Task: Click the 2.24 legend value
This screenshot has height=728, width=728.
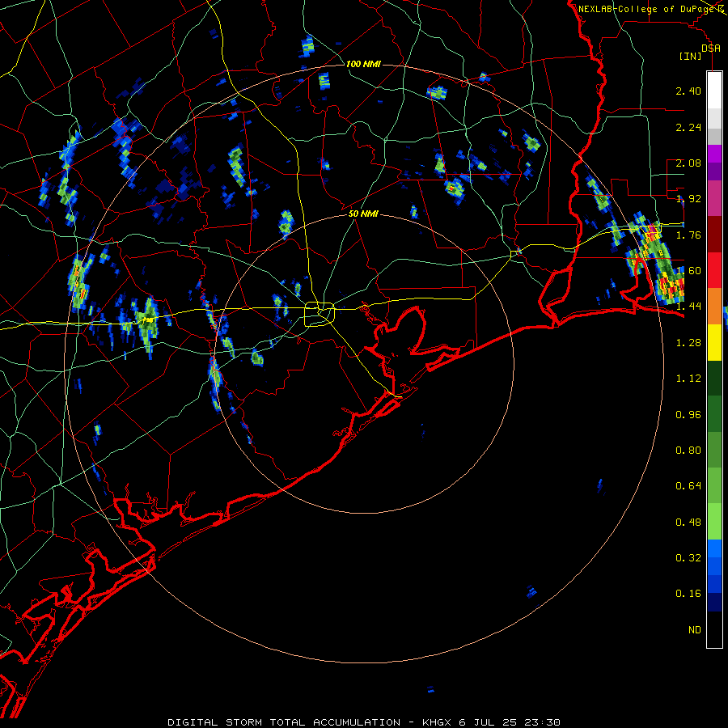Action: [688, 127]
